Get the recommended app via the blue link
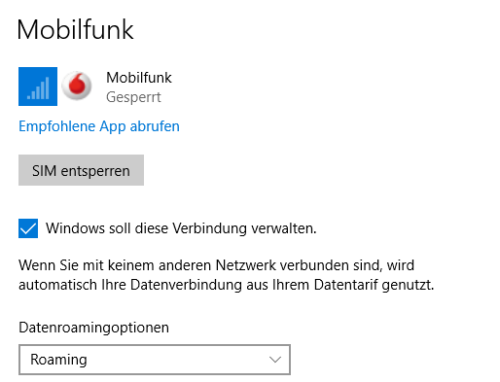This screenshot has width=500, height=382. 99,127
